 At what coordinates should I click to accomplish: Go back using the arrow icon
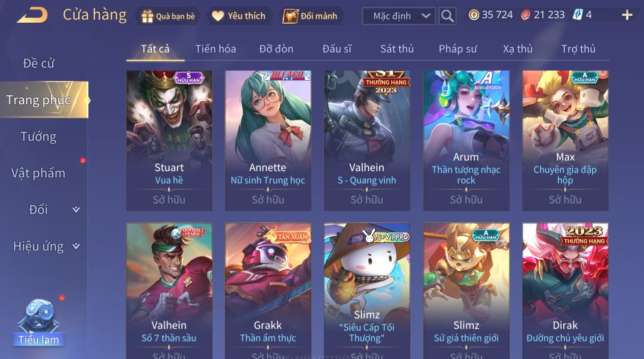pyautogui.click(x=32, y=15)
